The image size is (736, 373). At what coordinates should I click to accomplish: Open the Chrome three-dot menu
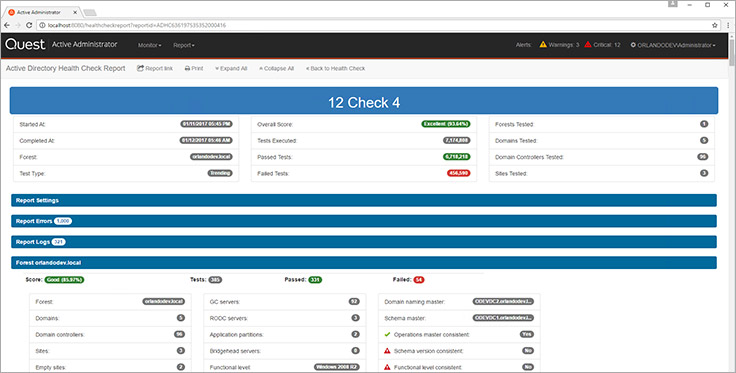pyautogui.click(x=728, y=25)
